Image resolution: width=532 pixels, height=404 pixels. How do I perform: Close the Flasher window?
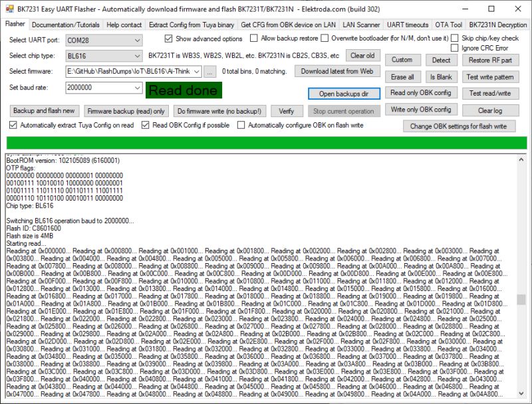(x=518, y=9)
